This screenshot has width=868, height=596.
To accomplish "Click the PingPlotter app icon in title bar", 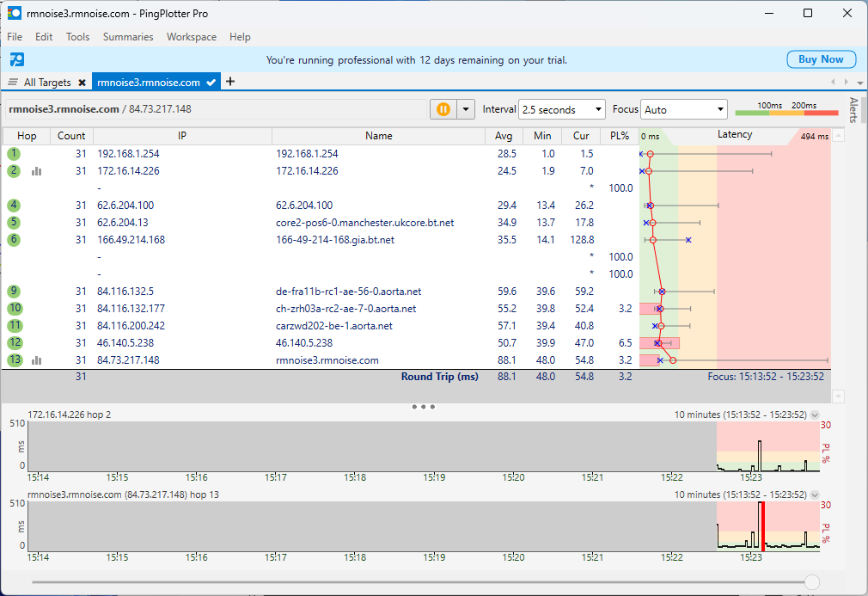I will [x=15, y=13].
